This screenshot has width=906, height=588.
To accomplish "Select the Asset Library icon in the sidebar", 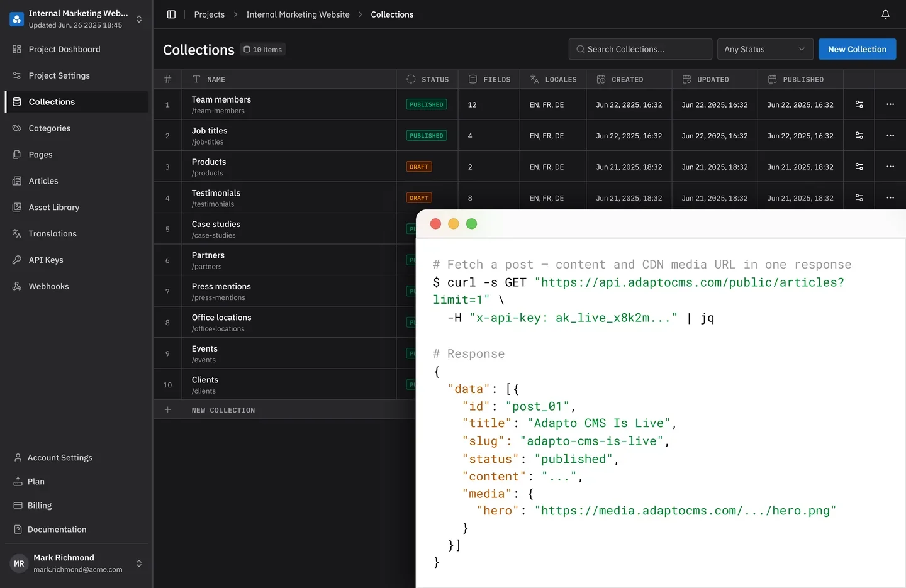I will point(17,207).
